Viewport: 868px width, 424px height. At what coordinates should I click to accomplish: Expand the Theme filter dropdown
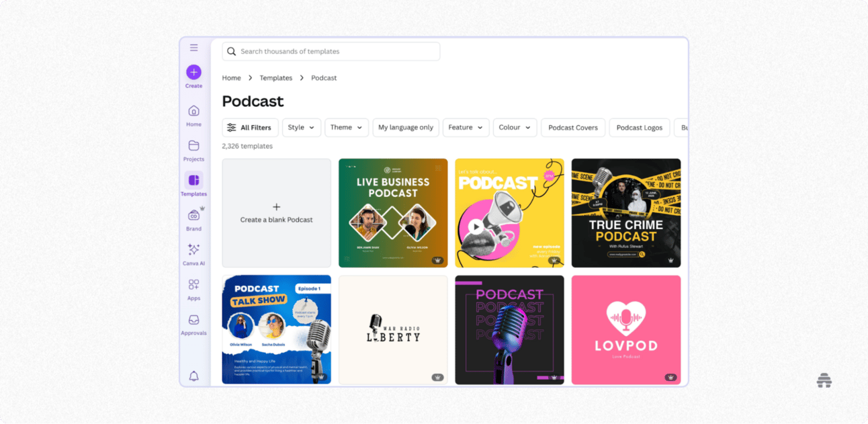347,128
